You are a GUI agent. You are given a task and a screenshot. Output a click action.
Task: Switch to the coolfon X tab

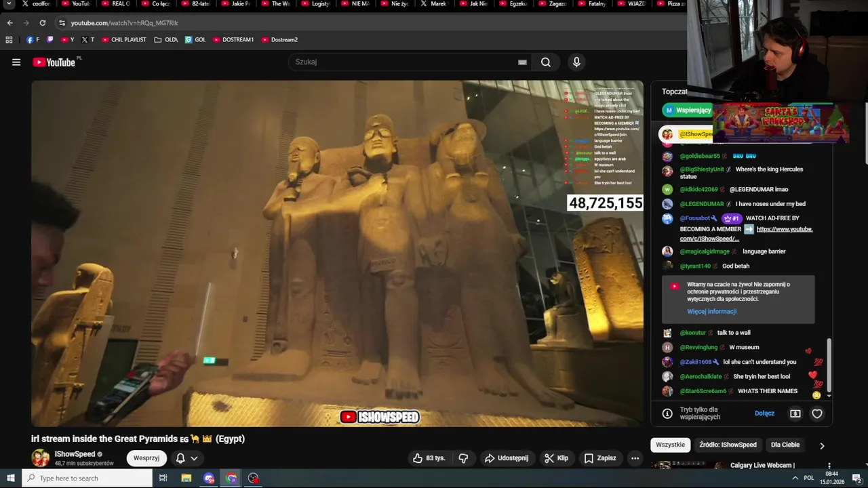coord(37,4)
